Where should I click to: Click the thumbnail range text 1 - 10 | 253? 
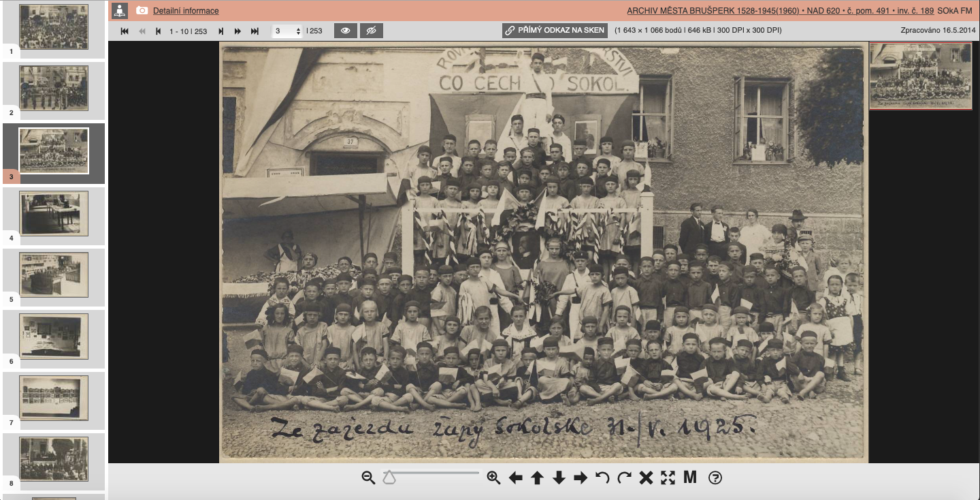(189, 31)
